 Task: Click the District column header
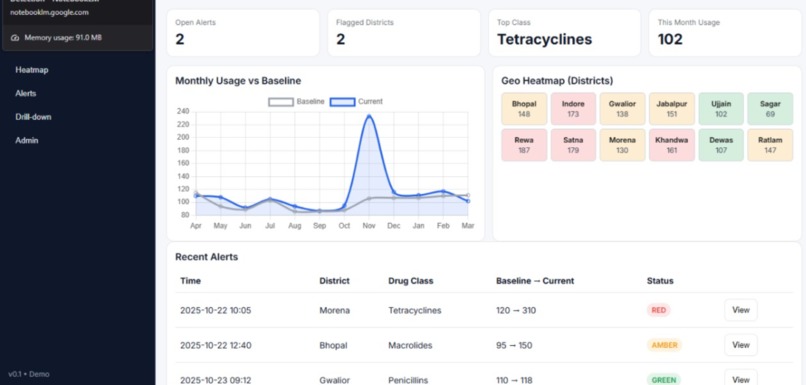coord(334,281)
